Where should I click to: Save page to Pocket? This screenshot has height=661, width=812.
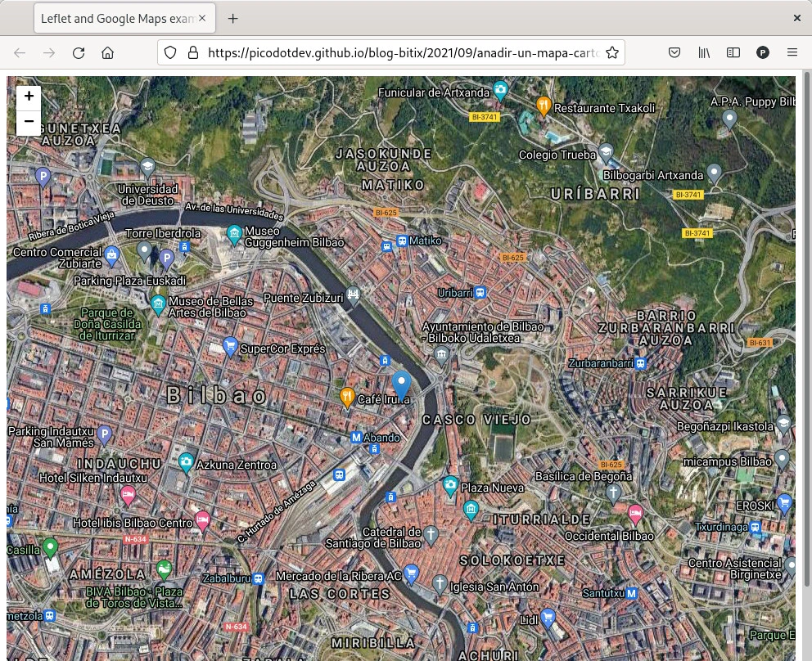point(674,53)
